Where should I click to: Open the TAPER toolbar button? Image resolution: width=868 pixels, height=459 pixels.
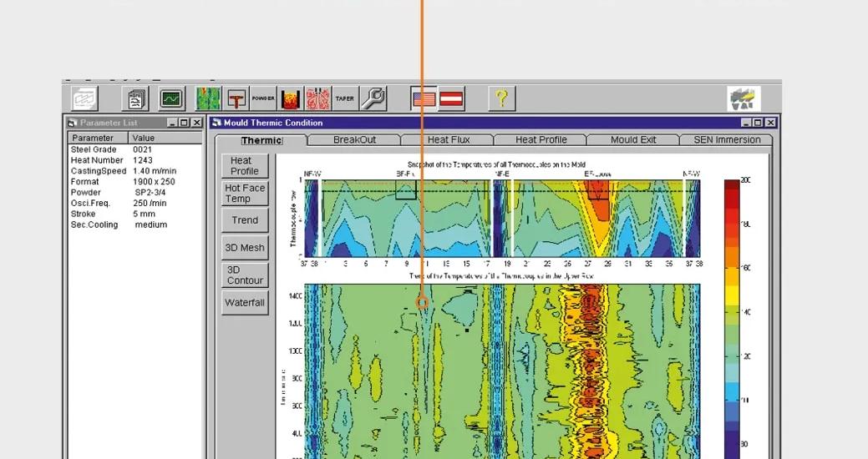point(345,99)
